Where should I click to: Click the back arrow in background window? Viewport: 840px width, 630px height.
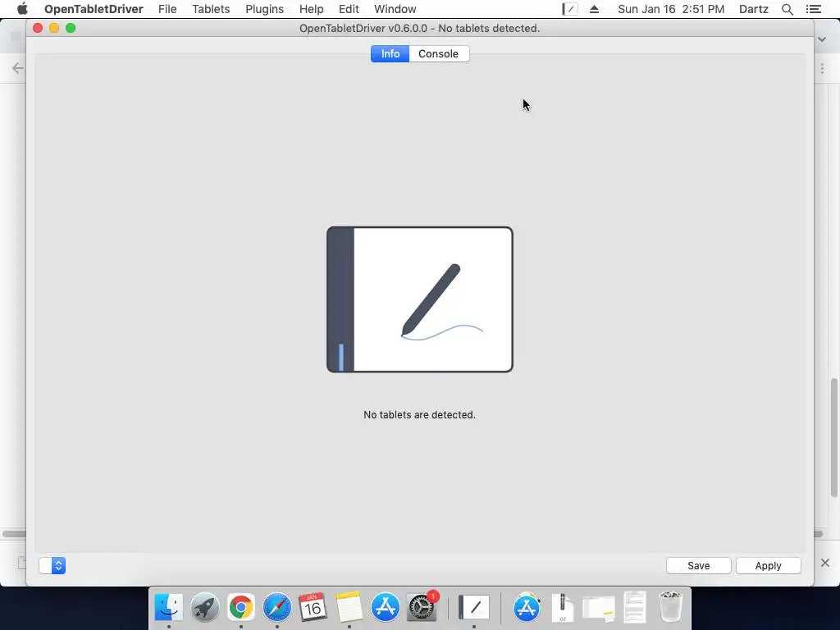[18, 68]
